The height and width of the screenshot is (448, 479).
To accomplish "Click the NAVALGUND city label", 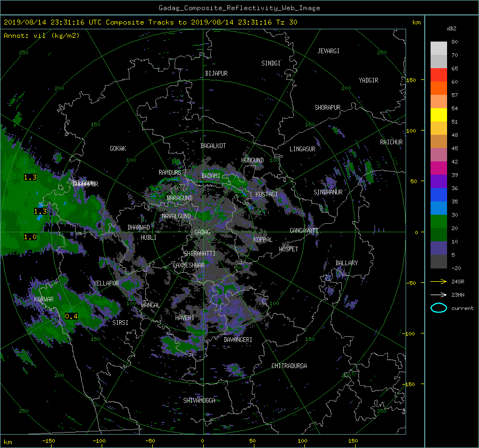I will coord(176,216).
